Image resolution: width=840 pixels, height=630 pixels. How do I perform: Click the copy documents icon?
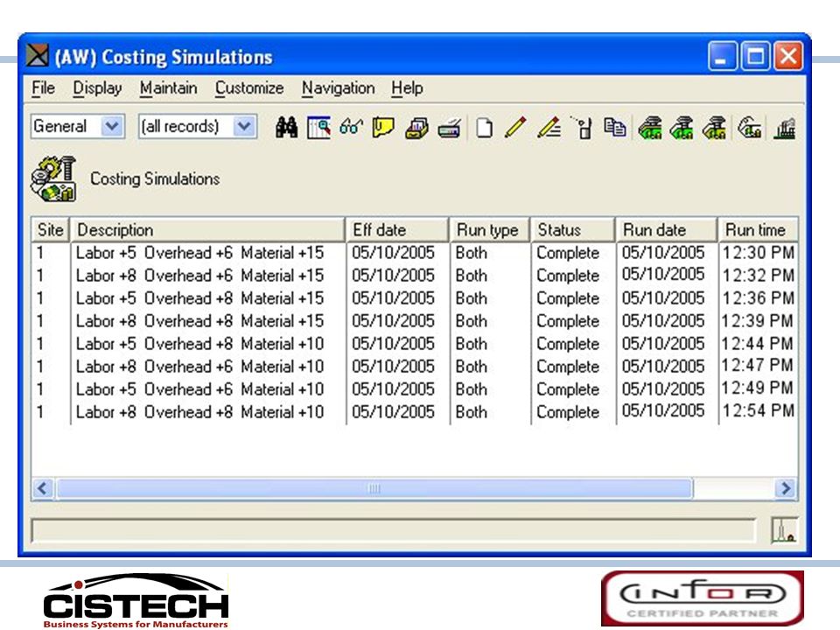(614, 128)
